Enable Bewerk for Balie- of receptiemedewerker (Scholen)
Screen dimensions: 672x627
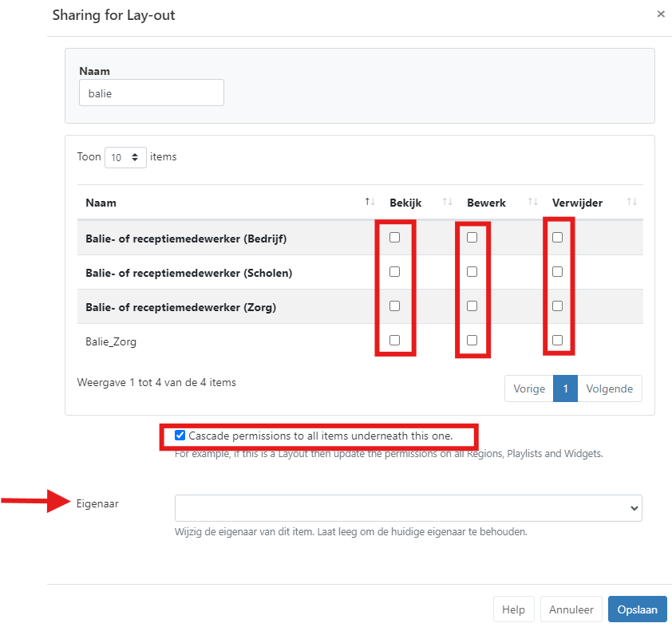(x=472, y=272)
